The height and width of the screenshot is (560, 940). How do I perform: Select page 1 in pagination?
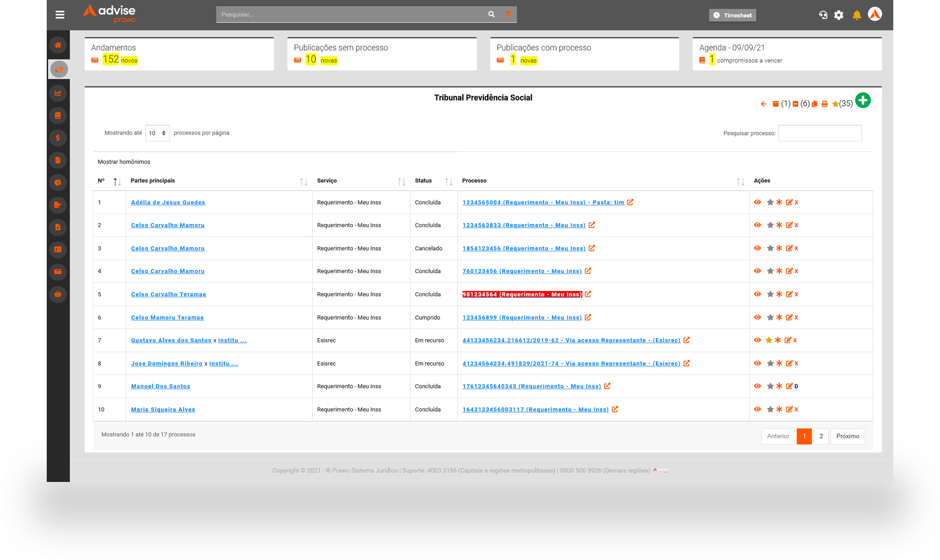coord(804,436)
